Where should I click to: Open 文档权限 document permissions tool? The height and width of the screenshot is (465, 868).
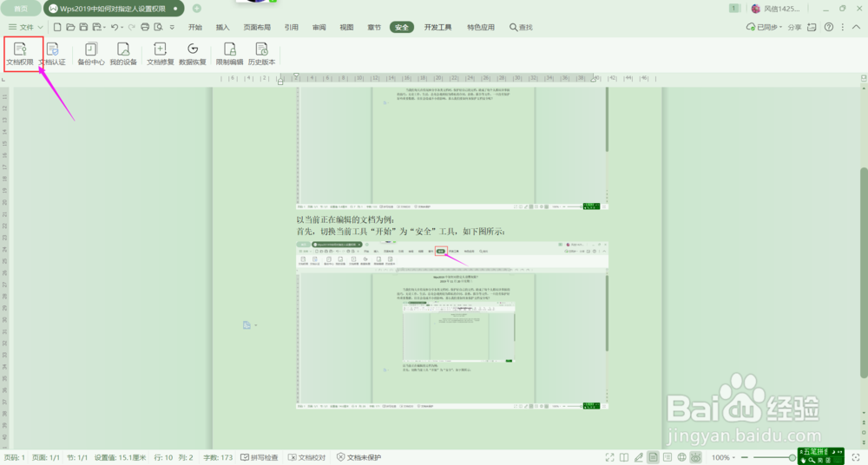pyautogui.click(x=20, y=55)
